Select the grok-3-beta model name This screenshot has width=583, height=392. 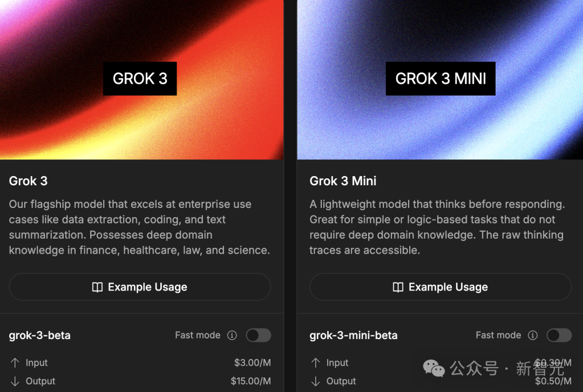(39, 335)
